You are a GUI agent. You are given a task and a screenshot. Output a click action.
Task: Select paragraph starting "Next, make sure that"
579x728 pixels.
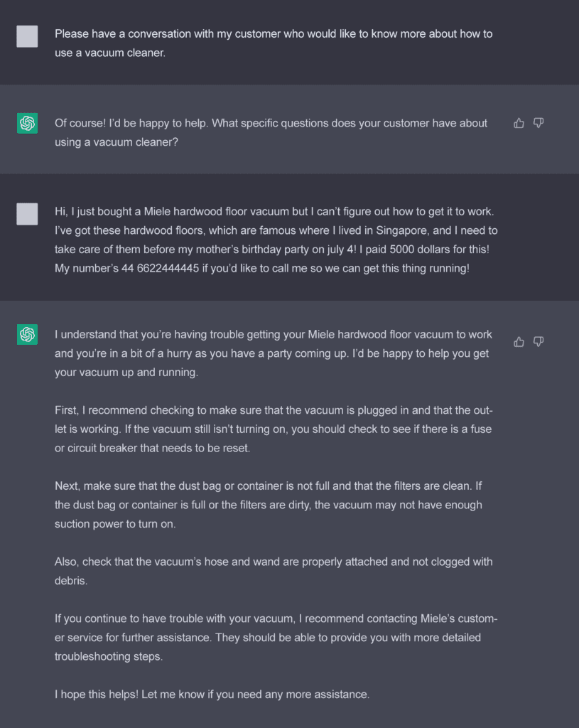click(268, 505)
